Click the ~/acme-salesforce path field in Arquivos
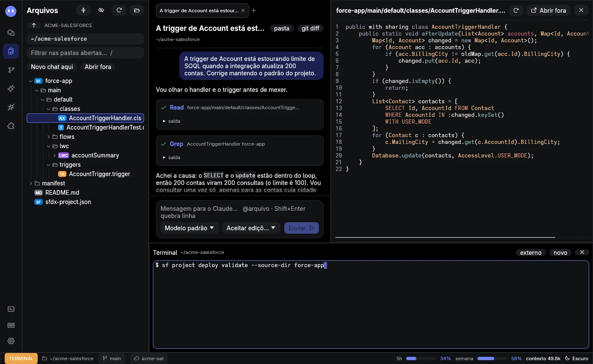 (x=85, y=39)
